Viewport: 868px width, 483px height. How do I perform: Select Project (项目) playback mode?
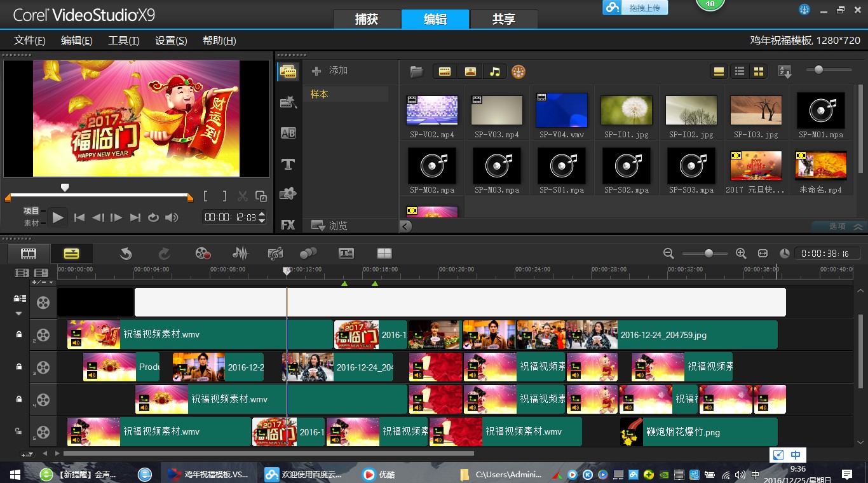(x=32, y=210)
